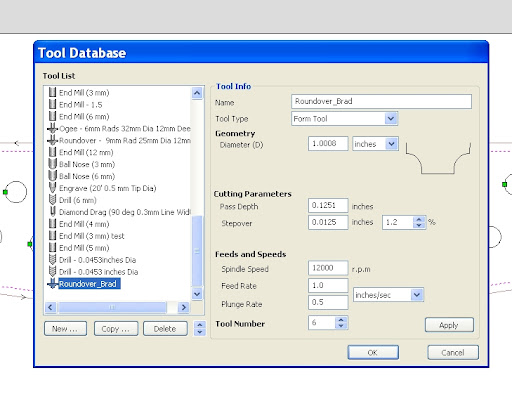Viewport: 512px width, 399px height.
Task: Click the Feed Rate field
Action: [328, 285]
